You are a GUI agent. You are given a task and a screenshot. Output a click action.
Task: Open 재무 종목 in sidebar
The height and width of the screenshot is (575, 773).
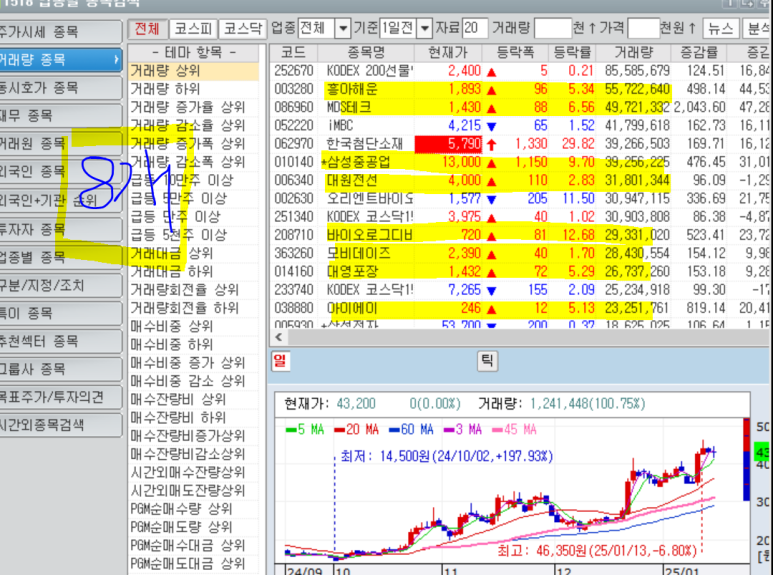(x=60, y=116)
